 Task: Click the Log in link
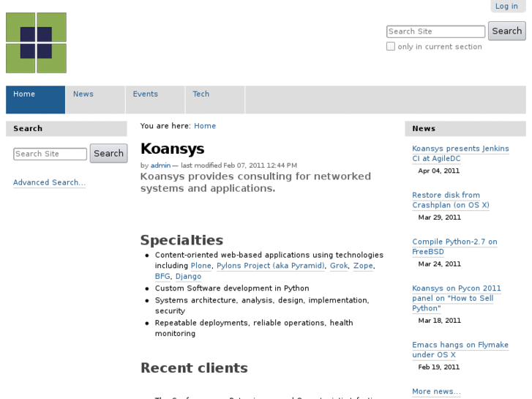coord(506,6)
